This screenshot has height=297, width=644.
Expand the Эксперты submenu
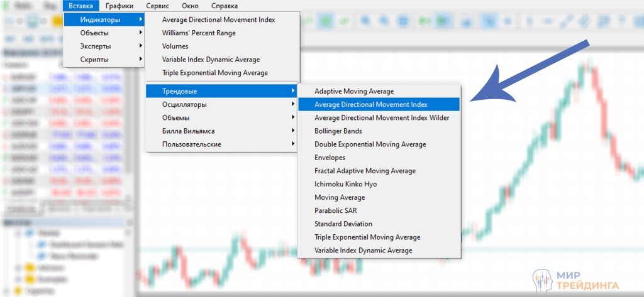pyautogui.click(x=96, y=46)
